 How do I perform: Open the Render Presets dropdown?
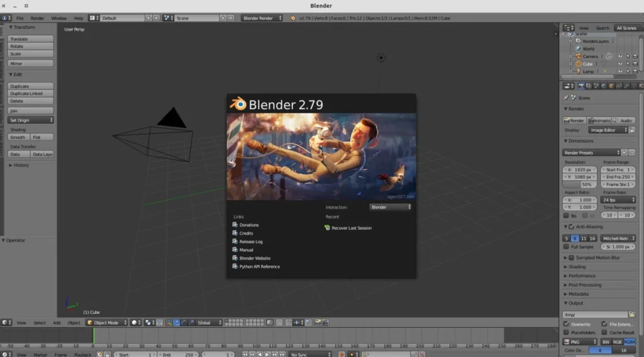pos(591,152)
